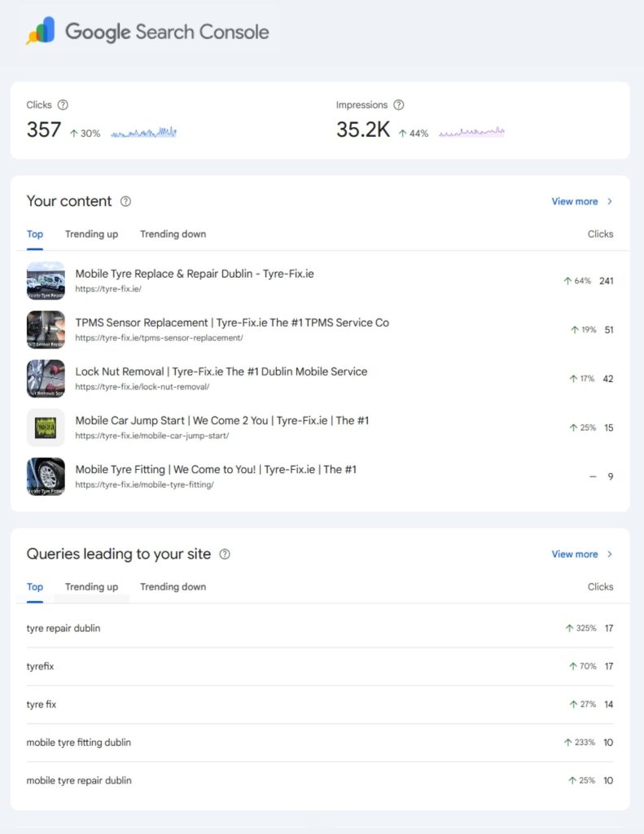Switch to Trending up tab in Your content

tap(91, 234)
